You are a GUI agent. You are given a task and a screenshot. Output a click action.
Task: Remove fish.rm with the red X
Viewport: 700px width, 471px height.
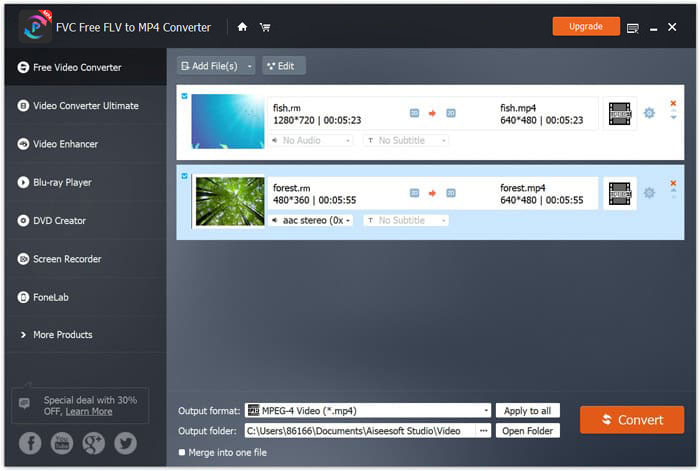coord(673,103)
